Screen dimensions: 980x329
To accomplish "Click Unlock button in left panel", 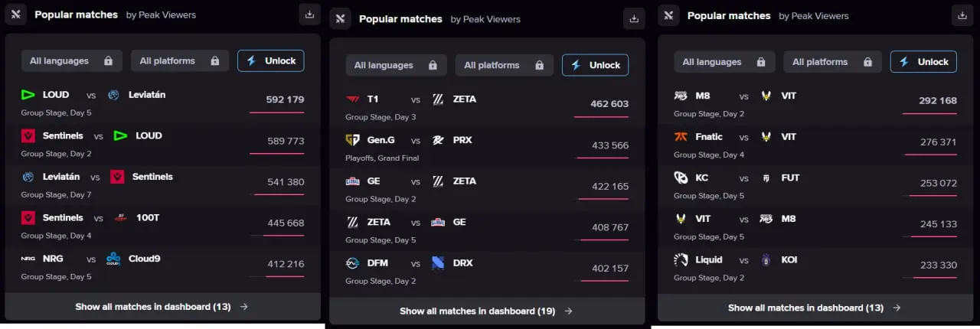I will (x=271, y=60).
